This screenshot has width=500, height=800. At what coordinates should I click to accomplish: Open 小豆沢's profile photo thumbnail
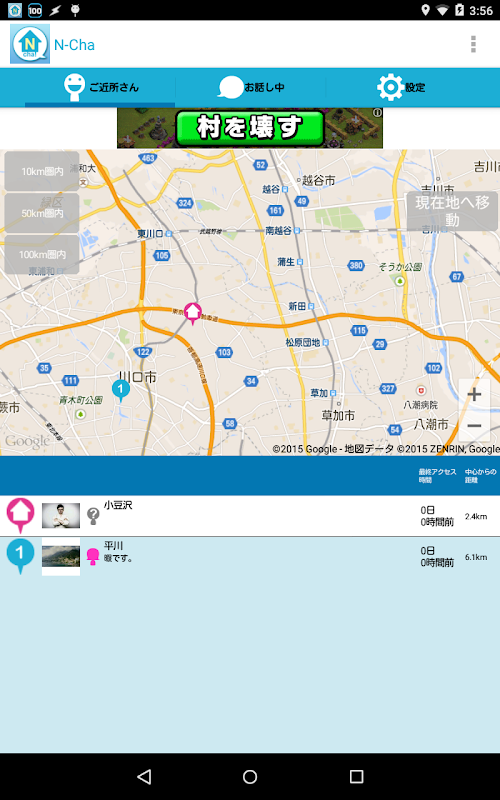[x=61, y=516]
